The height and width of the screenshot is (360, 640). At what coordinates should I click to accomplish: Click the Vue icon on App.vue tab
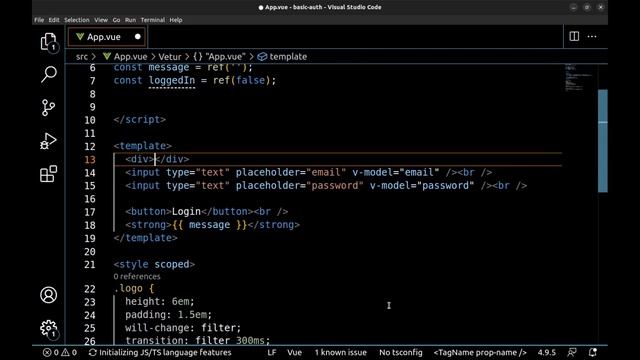coord(80,37)
